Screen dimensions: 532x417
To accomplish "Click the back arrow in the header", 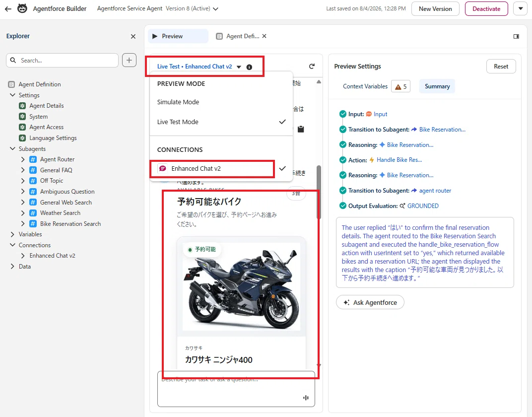I will coord(8,9).
